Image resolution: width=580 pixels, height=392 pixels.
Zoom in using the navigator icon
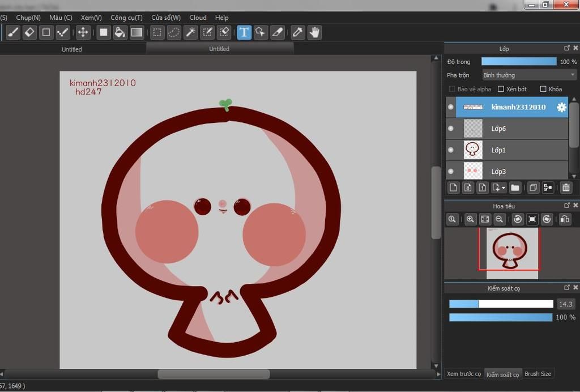tap(470, 219)
